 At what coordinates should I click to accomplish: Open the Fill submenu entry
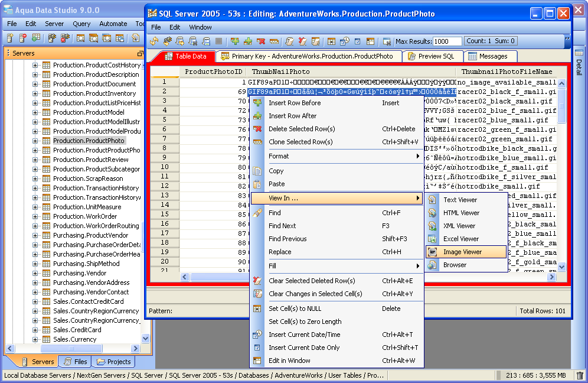click(337, 266)
